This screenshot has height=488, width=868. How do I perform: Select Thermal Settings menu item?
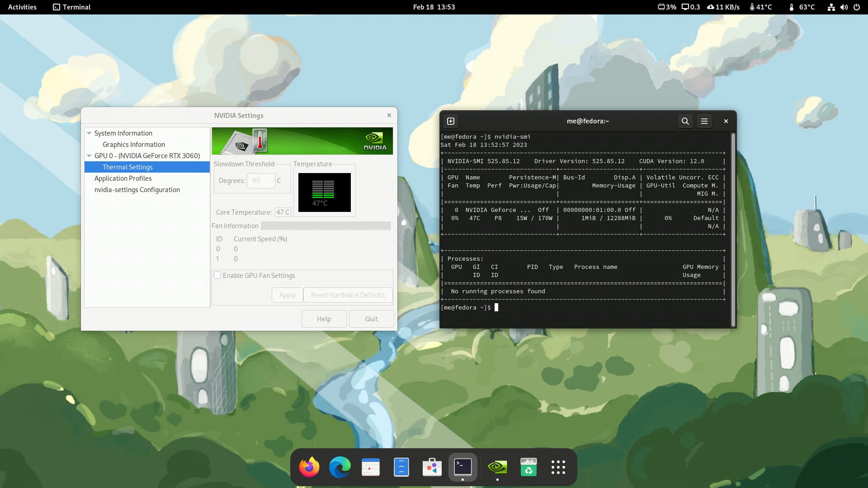click(127, 166)
